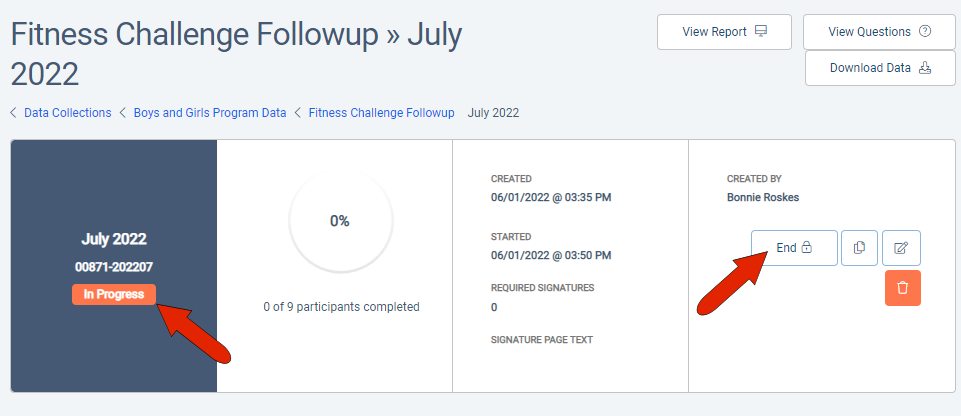961x416 pixels.
Task: Click the monitor icon beside View Report
Action: coord(761,32)
